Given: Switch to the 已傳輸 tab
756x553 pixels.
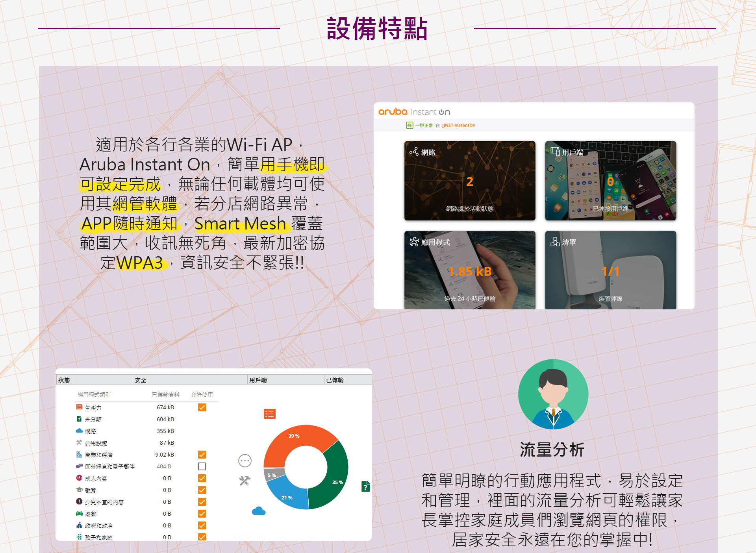Looking at the screenshot, I should pos(348,380).
